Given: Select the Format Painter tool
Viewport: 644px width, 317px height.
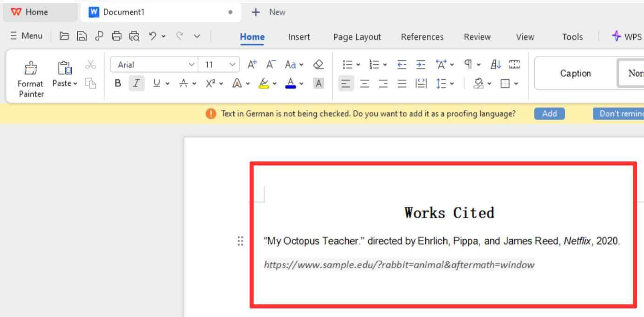Looking at the screenshot, I should (30, 77).
